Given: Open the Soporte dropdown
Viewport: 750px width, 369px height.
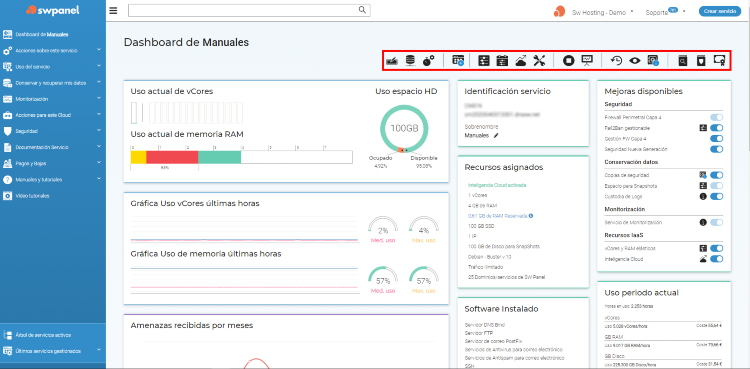Looking at the screenshot, I should tap(665, 12).
